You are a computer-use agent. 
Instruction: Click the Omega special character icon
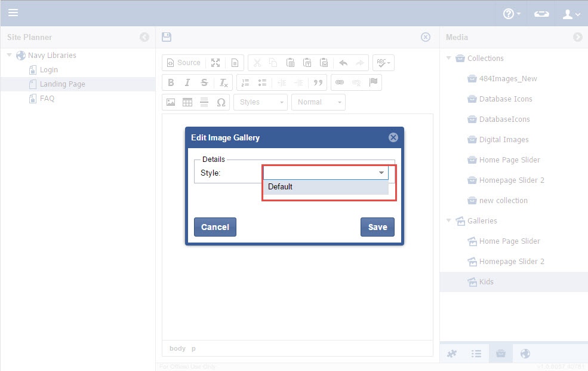tap(221, 102)
